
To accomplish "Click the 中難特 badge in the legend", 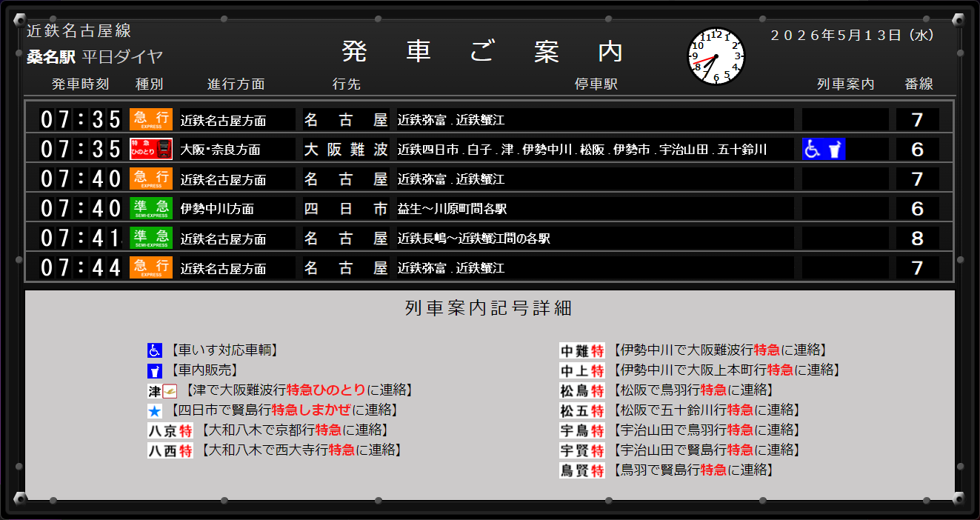I will coord(582,350).
